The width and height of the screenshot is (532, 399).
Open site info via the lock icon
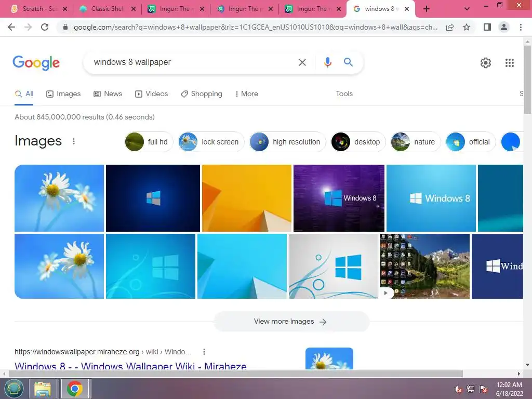[x=65, y=27]
